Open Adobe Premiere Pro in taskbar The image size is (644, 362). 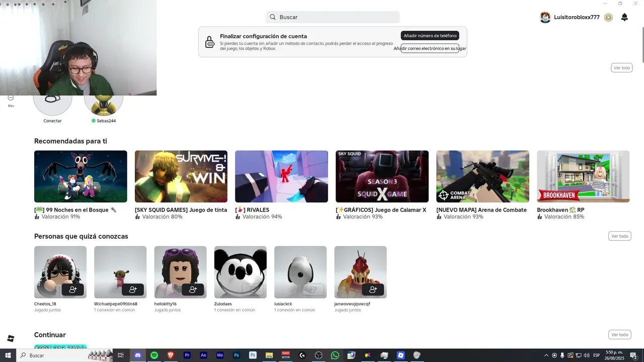point(187,355)
